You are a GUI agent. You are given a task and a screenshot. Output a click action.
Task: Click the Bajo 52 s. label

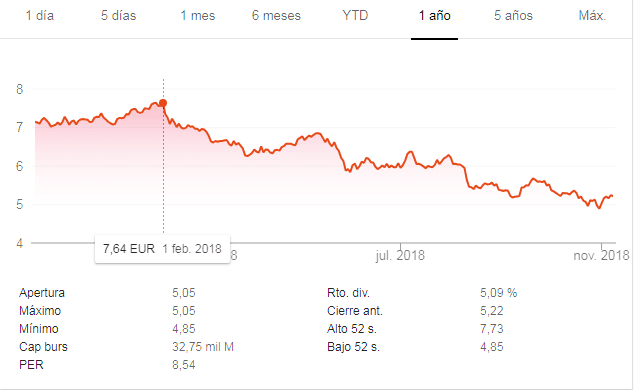point(353,347)
